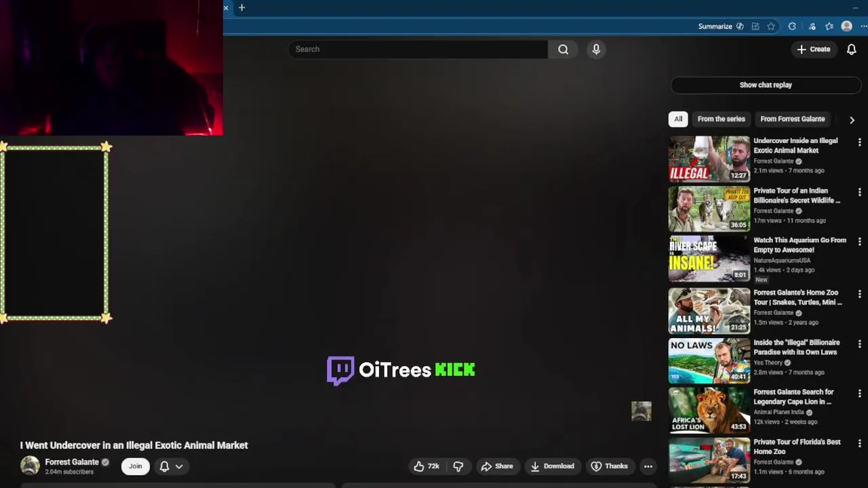Click the Animal Planet India channel name
The image size is (868, 488).
pos(779,412)
